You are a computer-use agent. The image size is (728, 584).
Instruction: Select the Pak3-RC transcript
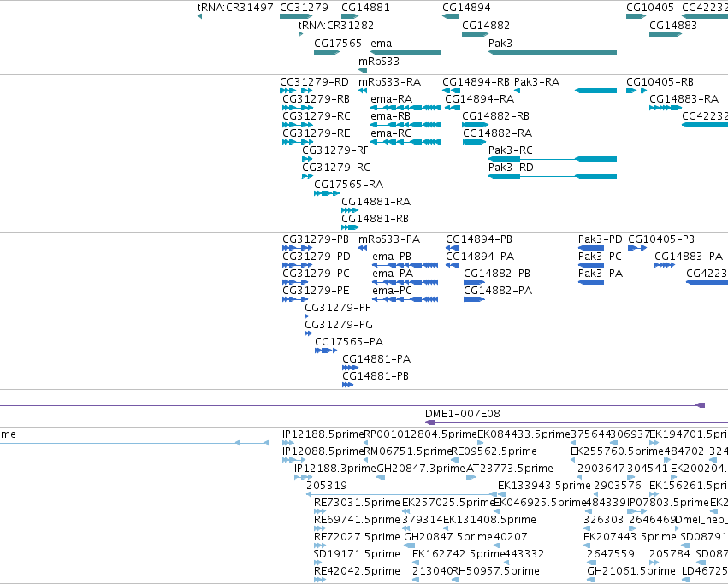tap(553, 159)
